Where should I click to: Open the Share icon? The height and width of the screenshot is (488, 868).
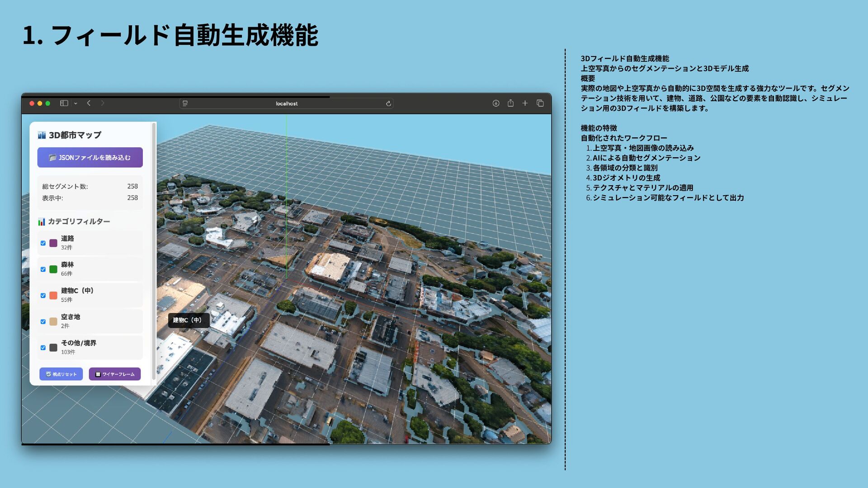[x=510, y=103]
